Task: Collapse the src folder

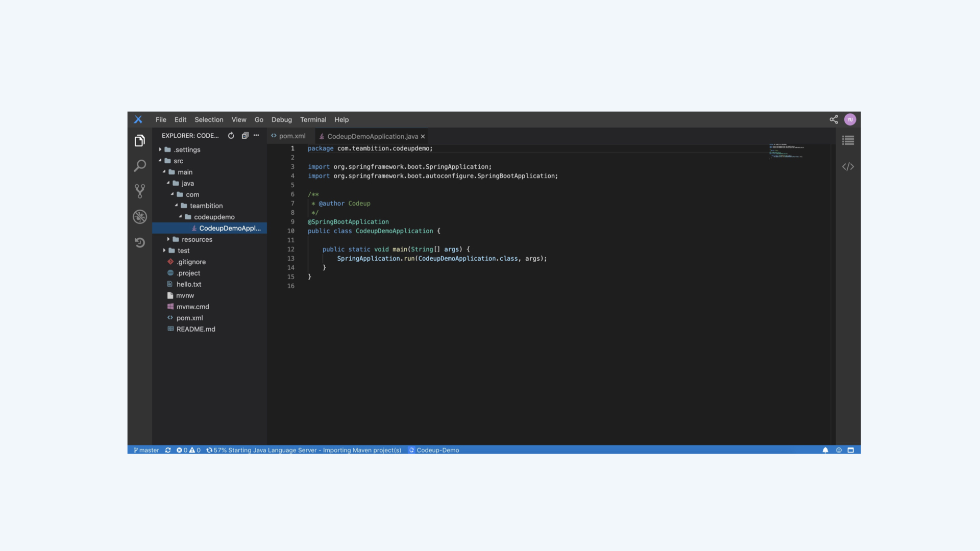Action: pyautogui.click(x=160, y=161)
